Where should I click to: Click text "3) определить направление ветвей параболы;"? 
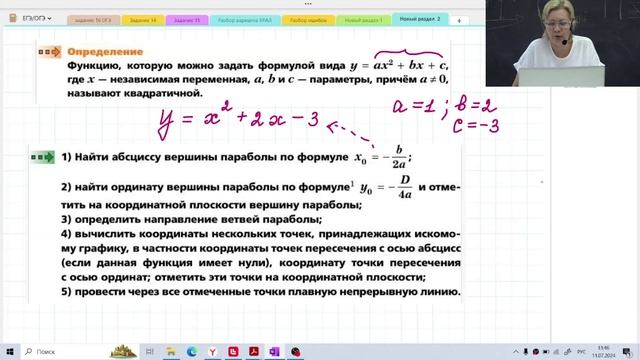[191, 220]
